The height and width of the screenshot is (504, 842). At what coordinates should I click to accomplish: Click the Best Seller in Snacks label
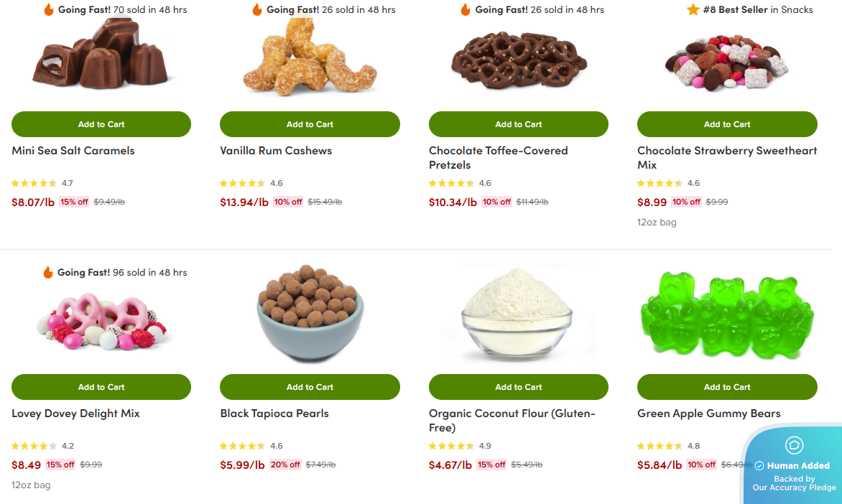[758, 9]
